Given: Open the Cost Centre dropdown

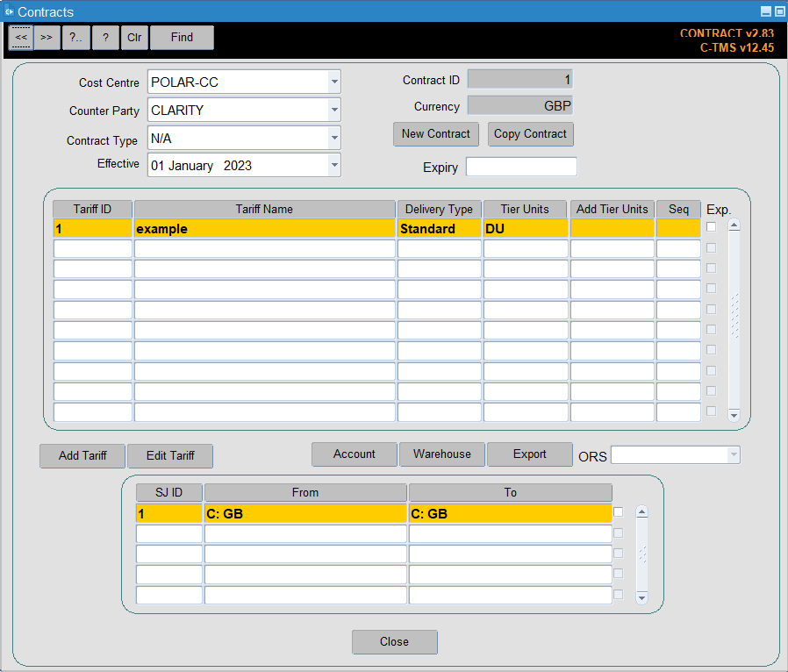Looking at the screenshot, I should pyautogui.click(x=334, y=82).
